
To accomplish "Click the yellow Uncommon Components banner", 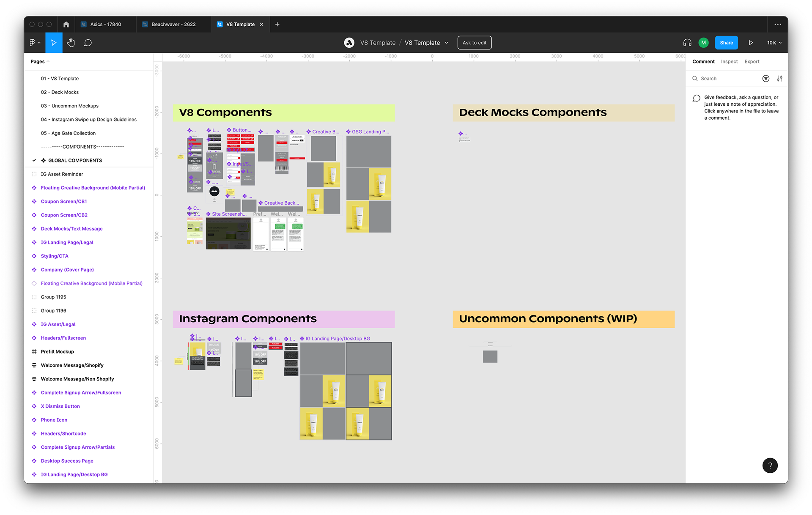I will click(x=563, y=319).
